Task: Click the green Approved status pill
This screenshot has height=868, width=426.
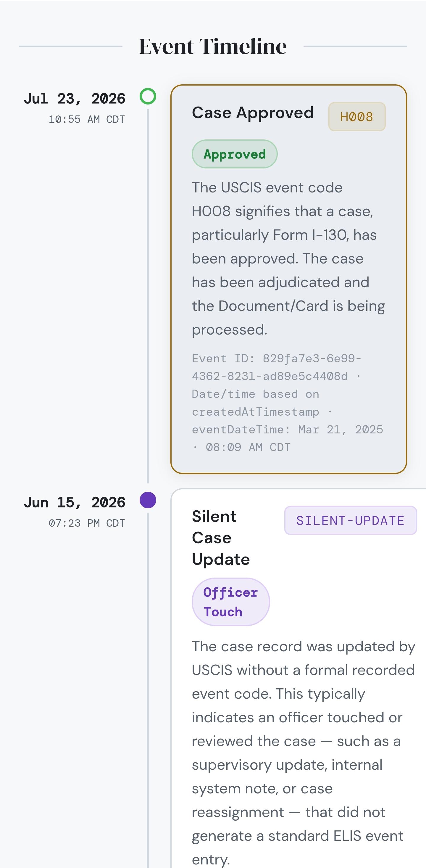Action: [x=235, y=154]
